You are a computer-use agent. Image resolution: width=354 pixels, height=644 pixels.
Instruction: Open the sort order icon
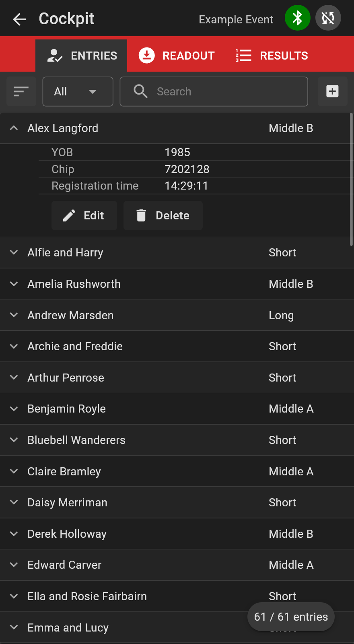[x=21, y=91]
